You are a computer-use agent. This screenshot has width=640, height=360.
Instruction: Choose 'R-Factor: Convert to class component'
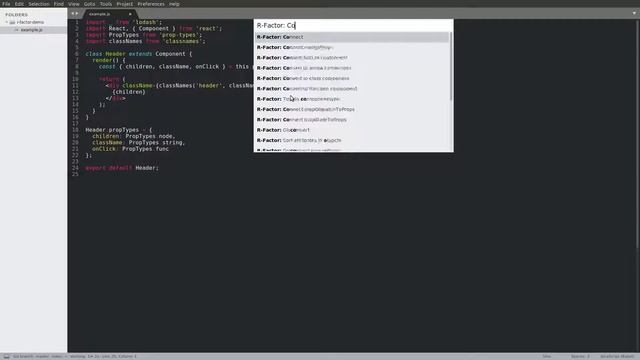point(352,78)
